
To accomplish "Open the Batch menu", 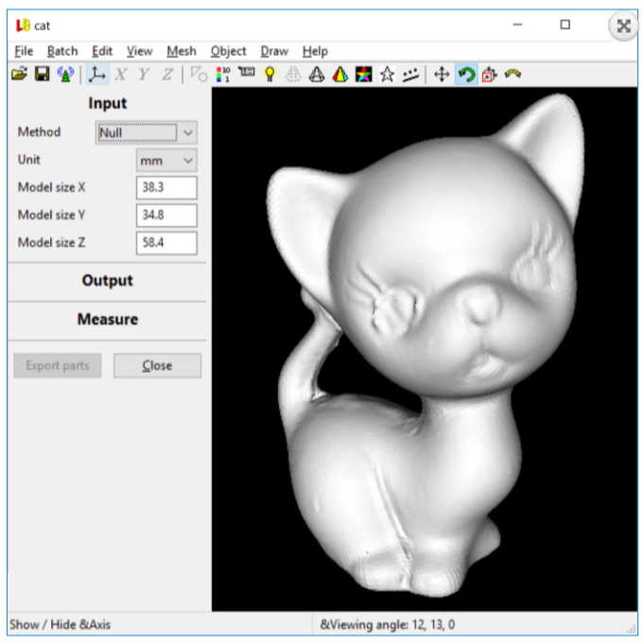I will click(x=62, y=51).
